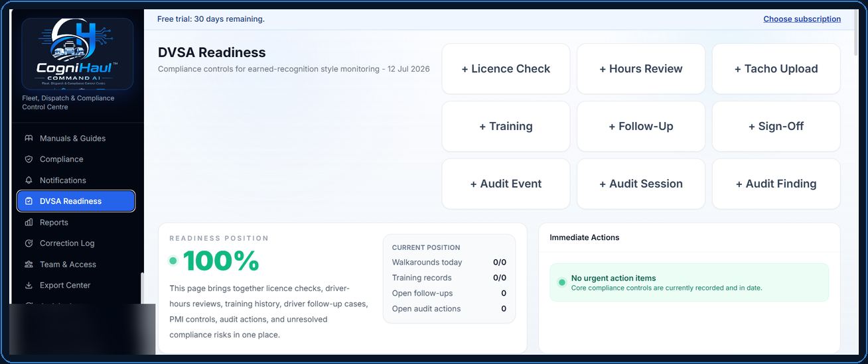The height and width of the screenshot is (364, 868).
Task: Click the Notifications bell icon
Action: pyautogui.click(x=29, y=180)
